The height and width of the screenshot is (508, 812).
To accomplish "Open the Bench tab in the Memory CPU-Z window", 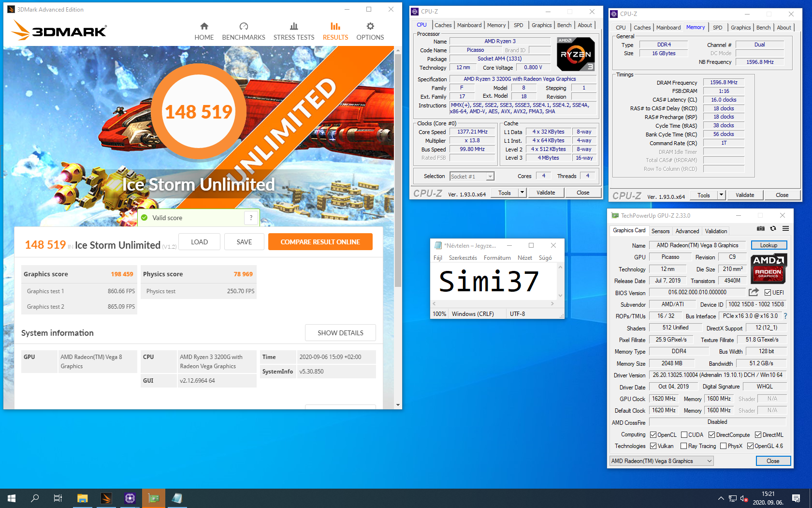I will 763,28.
